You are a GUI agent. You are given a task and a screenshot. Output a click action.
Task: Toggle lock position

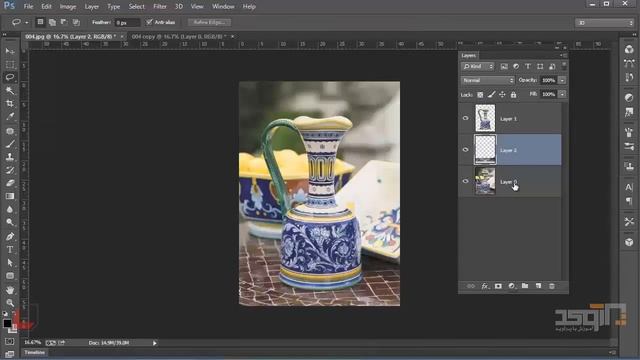point(502,95)
